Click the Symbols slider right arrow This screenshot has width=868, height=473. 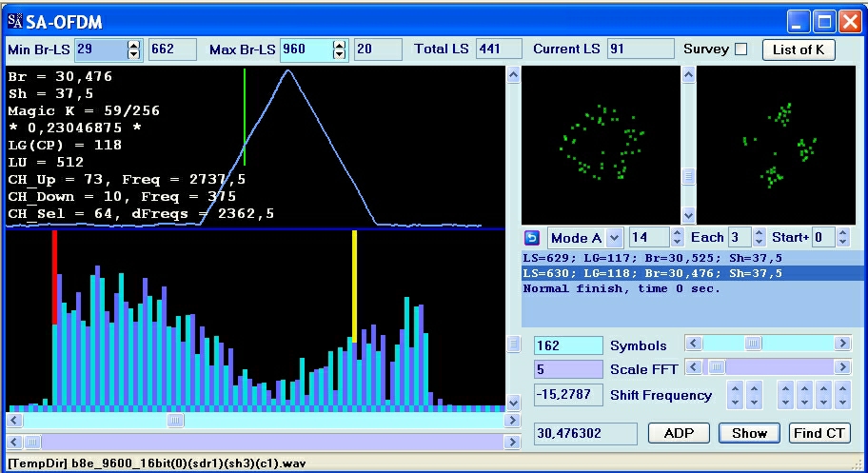842,344
